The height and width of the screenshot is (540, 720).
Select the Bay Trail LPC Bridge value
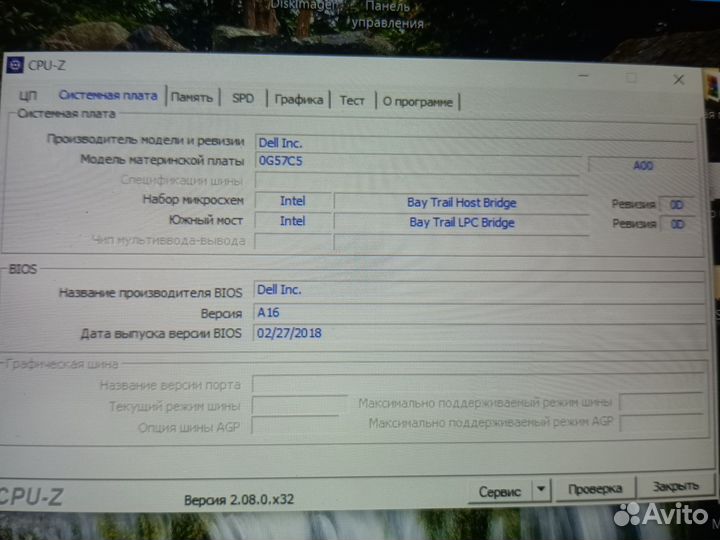click(x=461, y=223)
